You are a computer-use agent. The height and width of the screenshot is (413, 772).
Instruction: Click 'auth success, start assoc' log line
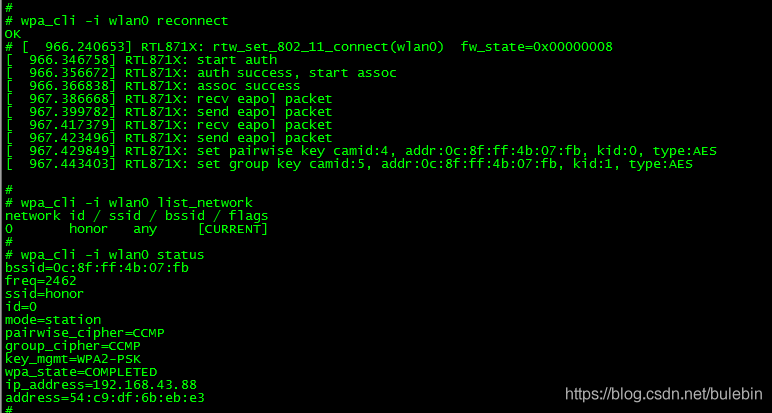pos(201,73)
